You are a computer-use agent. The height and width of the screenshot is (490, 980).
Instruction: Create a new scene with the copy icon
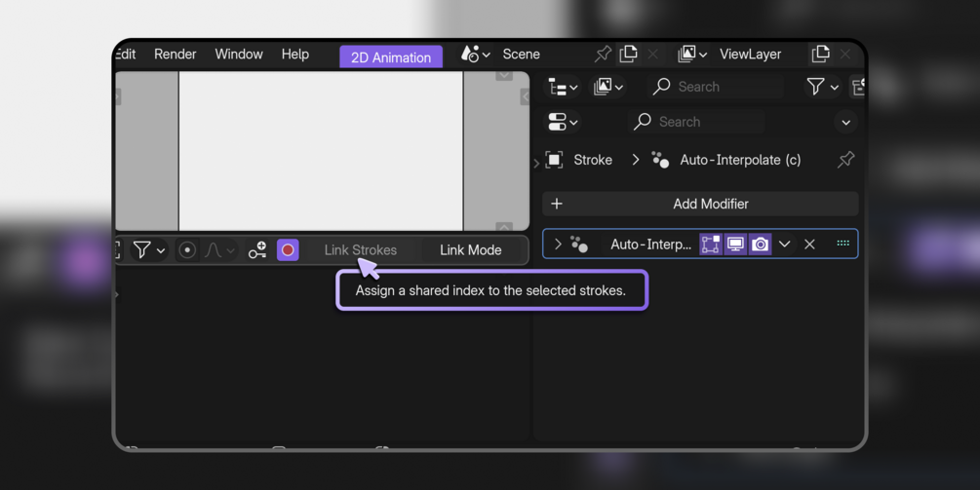point(628,55)
